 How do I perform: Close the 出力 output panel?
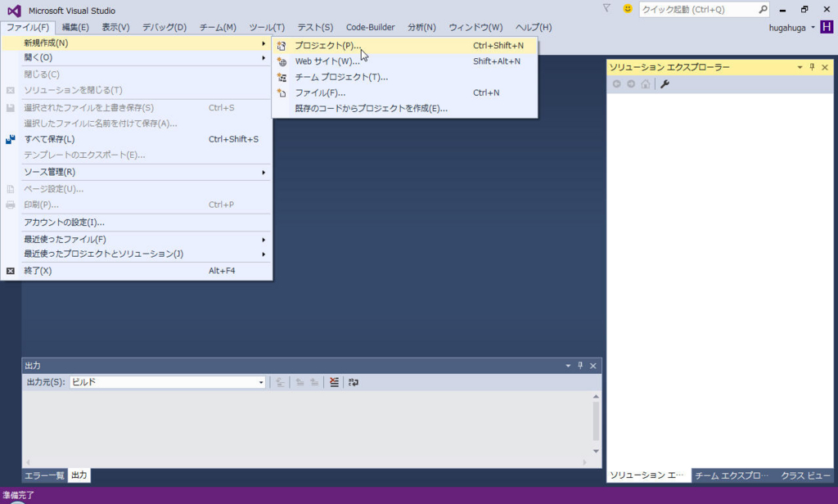(x=592, y=366)
